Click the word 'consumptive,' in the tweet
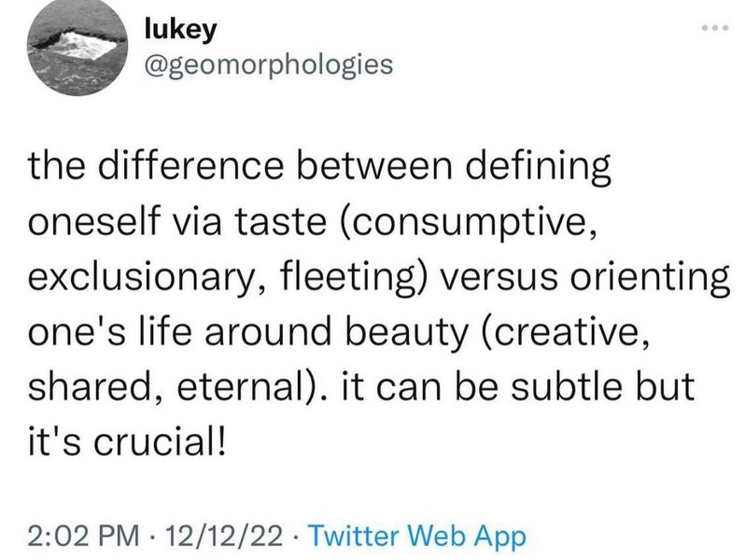745x560 pixels. [x=468, y=222]
